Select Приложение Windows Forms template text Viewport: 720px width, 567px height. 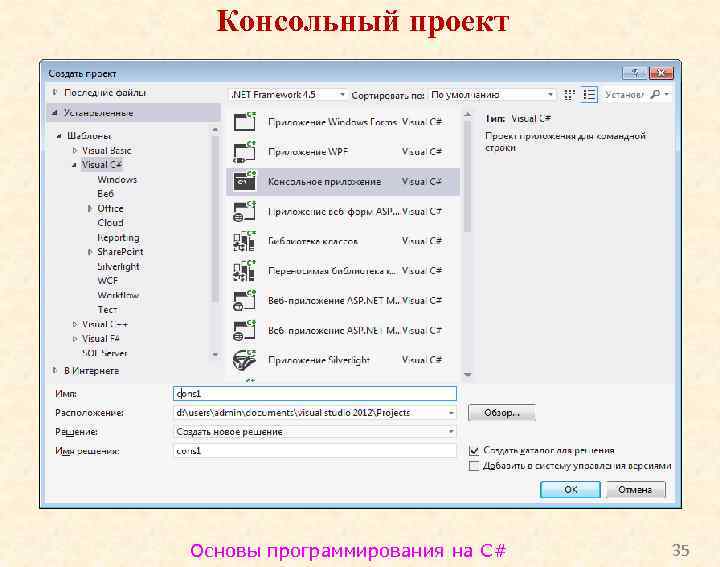332,122
